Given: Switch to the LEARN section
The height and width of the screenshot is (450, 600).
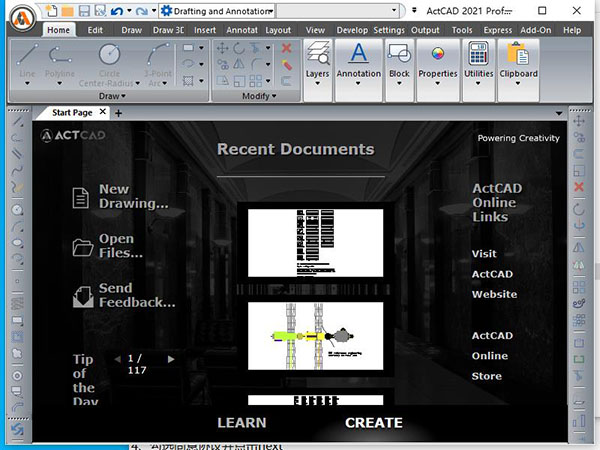Looking at the screenshot, I should 242,423.
